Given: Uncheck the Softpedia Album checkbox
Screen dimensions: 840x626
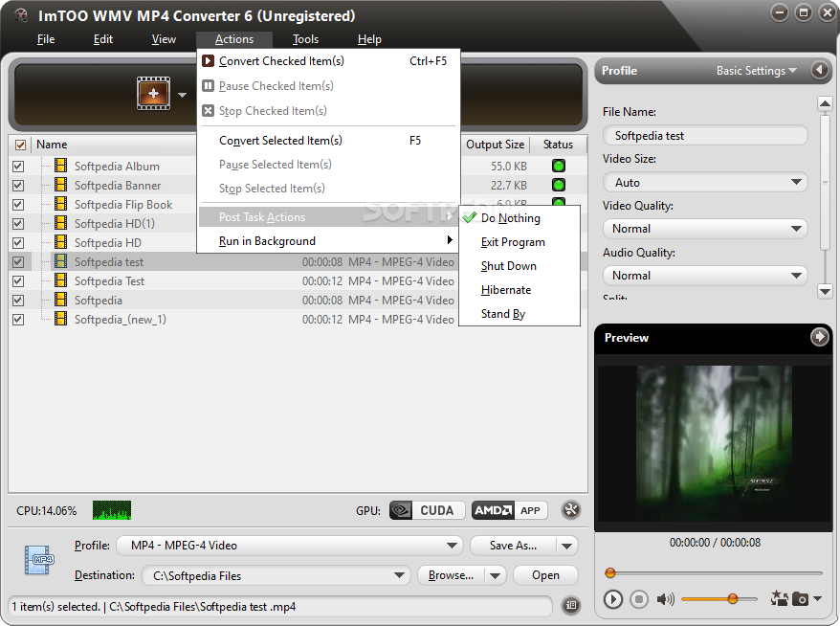Looking at the screenshot, I should click(x=17, y=167).
